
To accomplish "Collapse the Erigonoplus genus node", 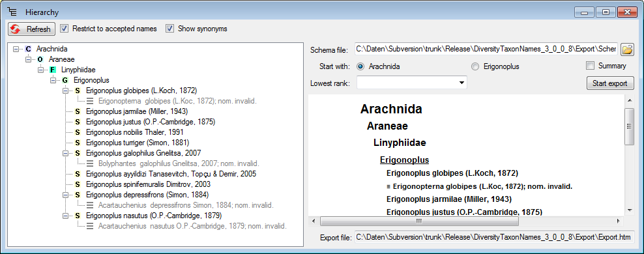I will tap(53, 80).
